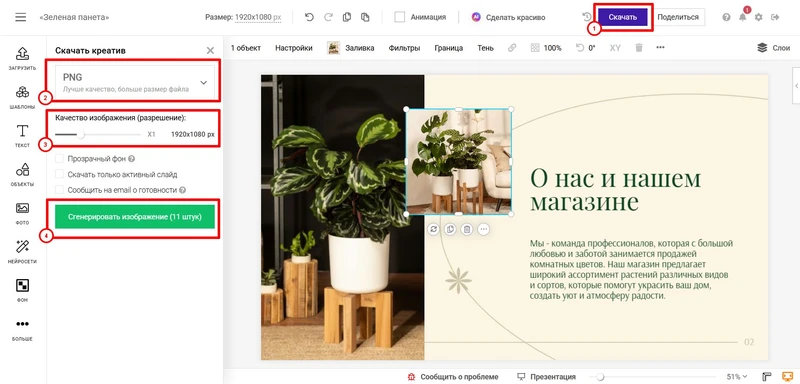Open the Фон background panel
Viewport: 800px width, 384px height.
point(22,291)
